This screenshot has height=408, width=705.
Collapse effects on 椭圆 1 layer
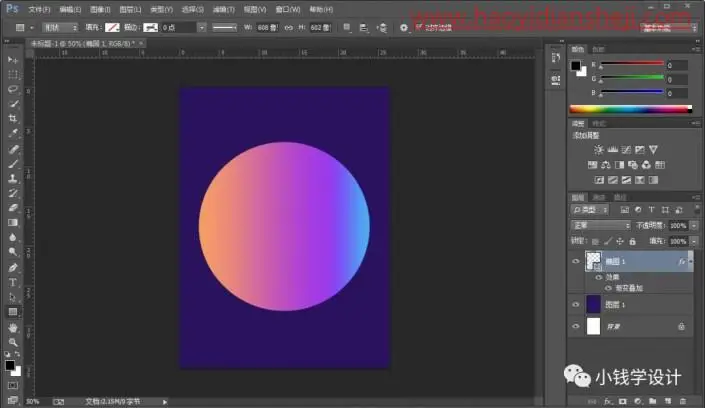click(691, 261)
